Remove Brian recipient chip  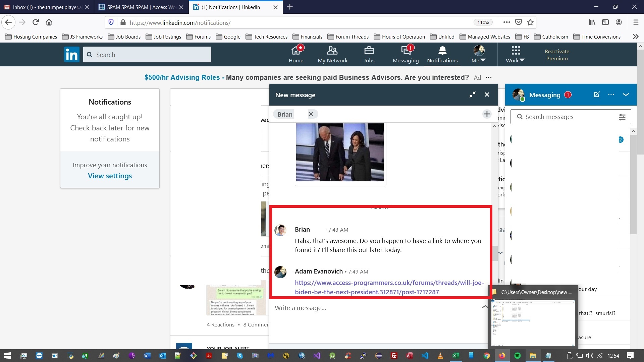pos(311,114)
